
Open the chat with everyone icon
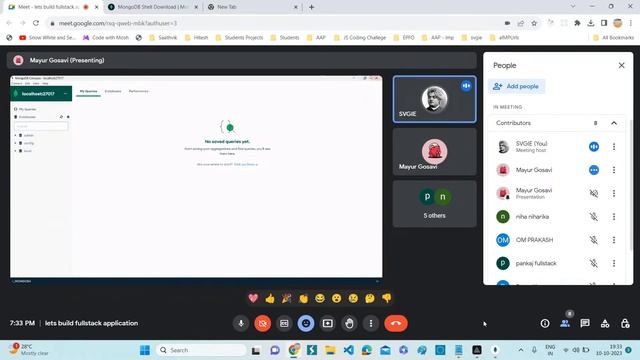585,323
